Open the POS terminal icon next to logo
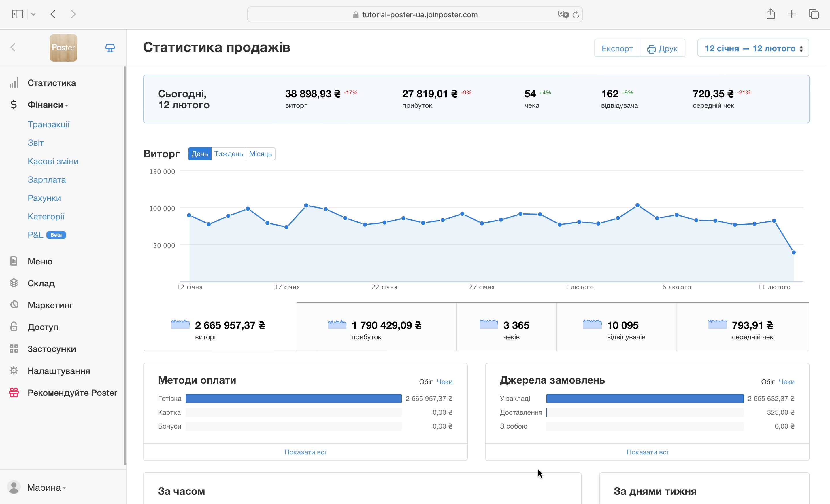Viewport: 830px width, 504px height. pos(110,48)
